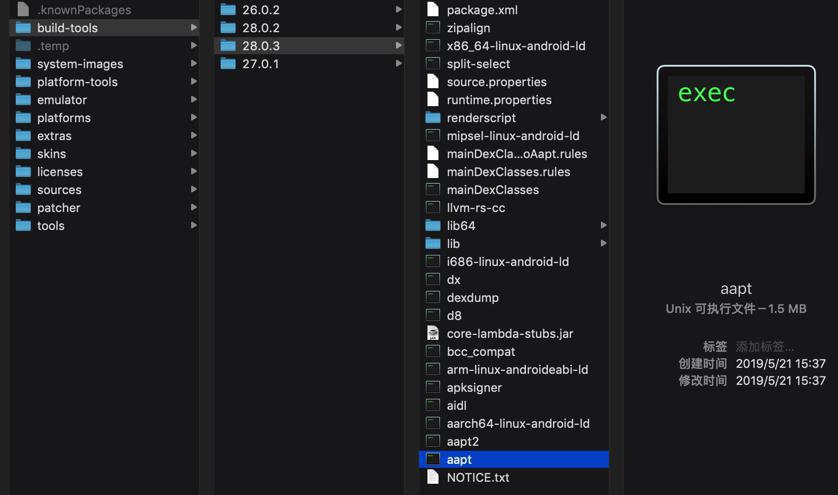Viewport: 838px width, 495px height.
Task: Click the platforms folder icon
Action: [x=23, y=118]
